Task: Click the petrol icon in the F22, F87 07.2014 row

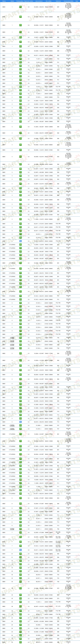Action: coord(20,90)
